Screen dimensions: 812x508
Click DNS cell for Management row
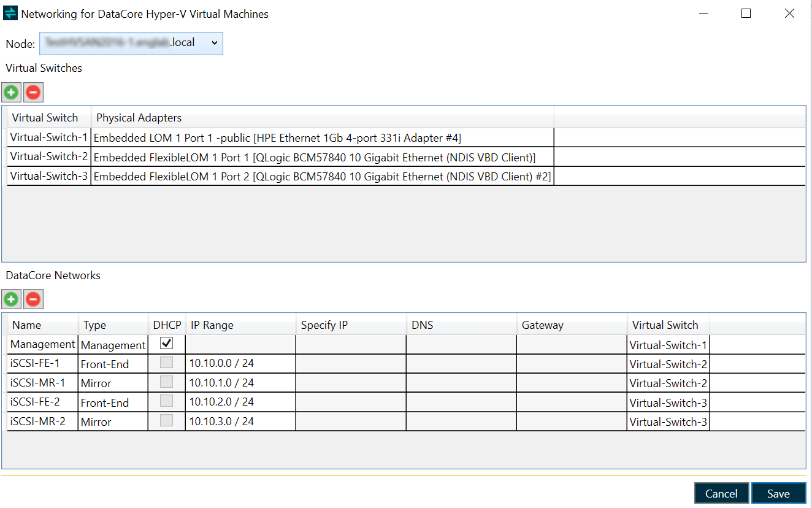click(461, 344)
